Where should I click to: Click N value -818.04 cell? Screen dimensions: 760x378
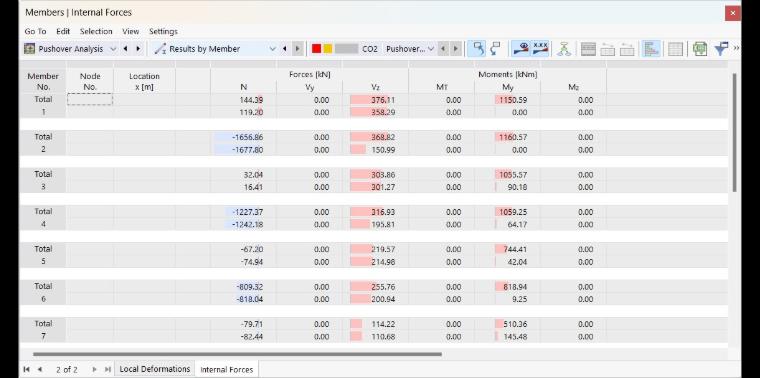point(244,299)
